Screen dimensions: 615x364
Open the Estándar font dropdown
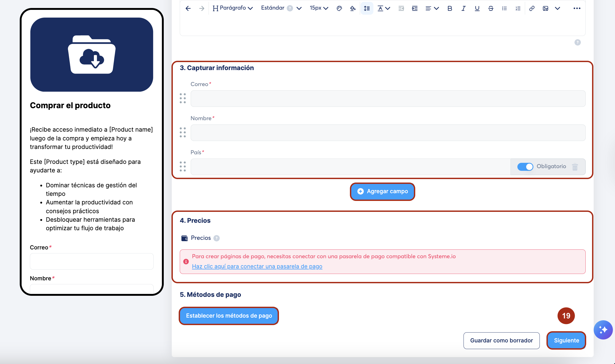click(x=281, y=8)
